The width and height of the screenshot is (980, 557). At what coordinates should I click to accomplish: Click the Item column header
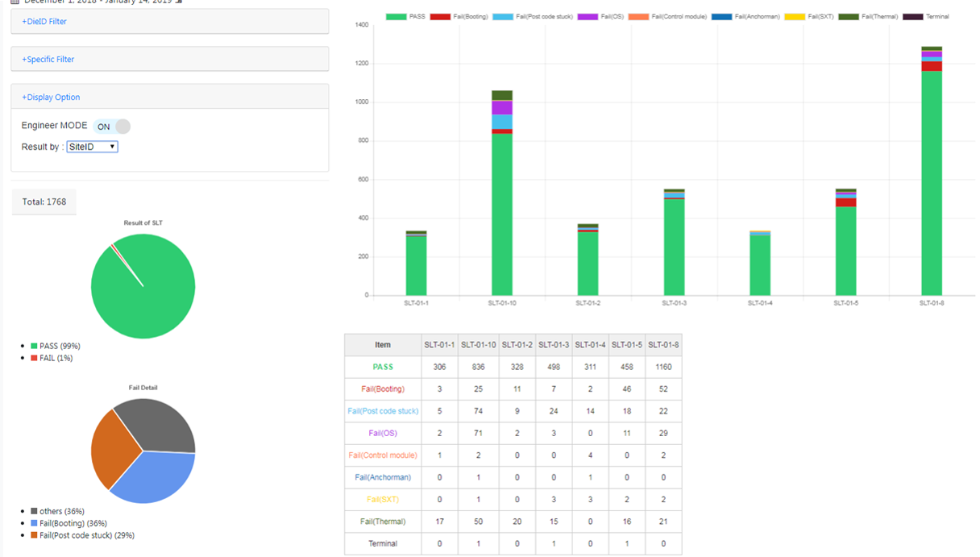pyautogui.click(x=383, y=345)
